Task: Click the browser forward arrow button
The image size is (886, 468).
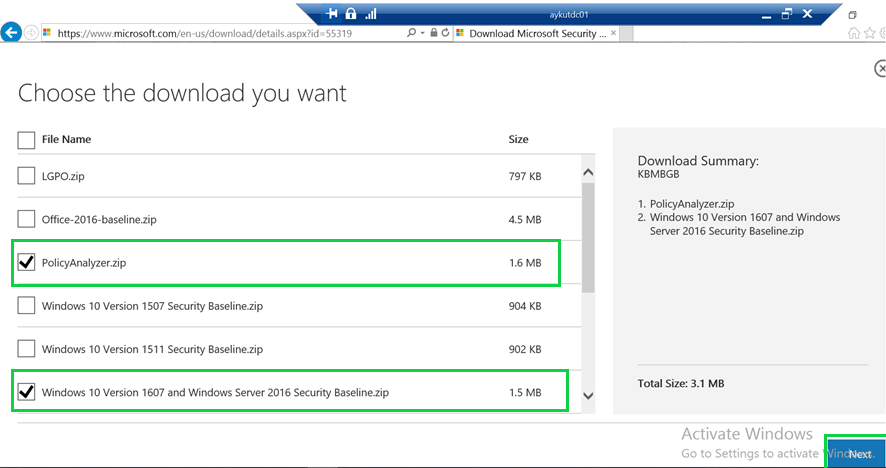Action: pyautogui.click(x=33, y=33)
